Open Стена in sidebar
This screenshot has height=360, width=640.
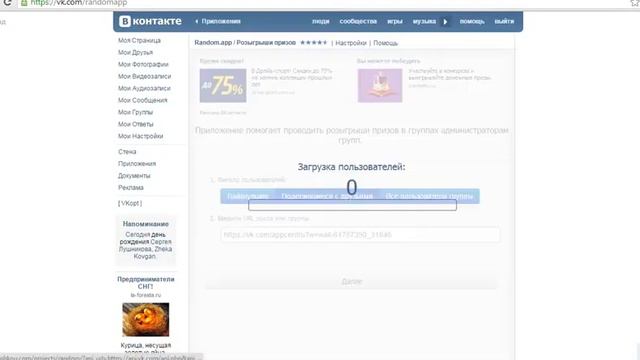[x=127, y=151]
